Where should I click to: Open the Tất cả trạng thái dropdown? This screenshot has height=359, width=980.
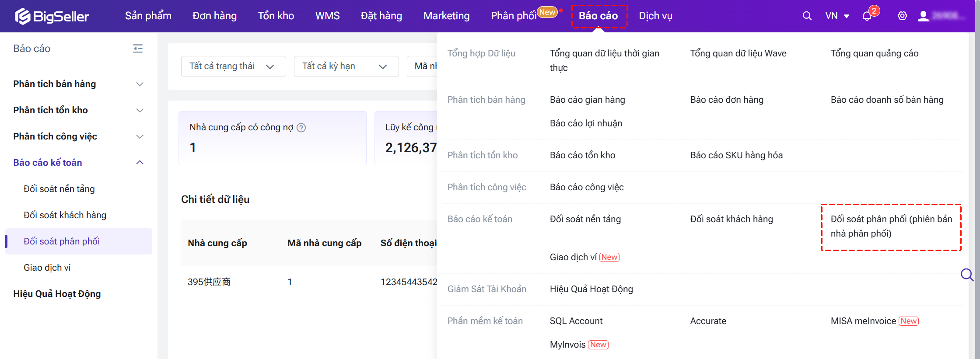click(233, 66)
